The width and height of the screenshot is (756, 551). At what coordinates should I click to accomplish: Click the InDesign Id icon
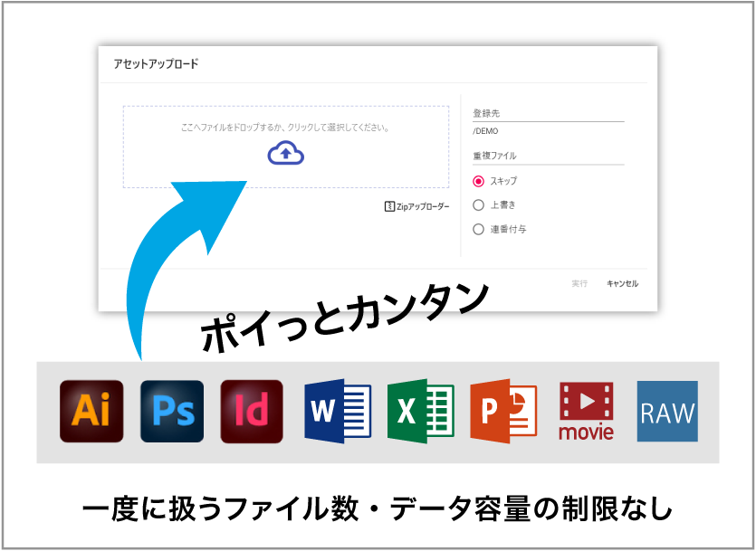click(x=252, y=412)
